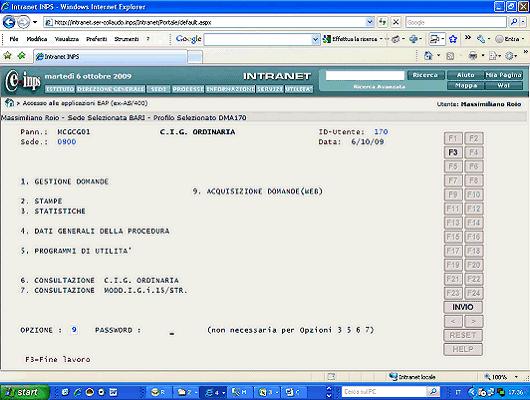
Task: Open the Preferiti menu
Action: click(x=97, y=39)
